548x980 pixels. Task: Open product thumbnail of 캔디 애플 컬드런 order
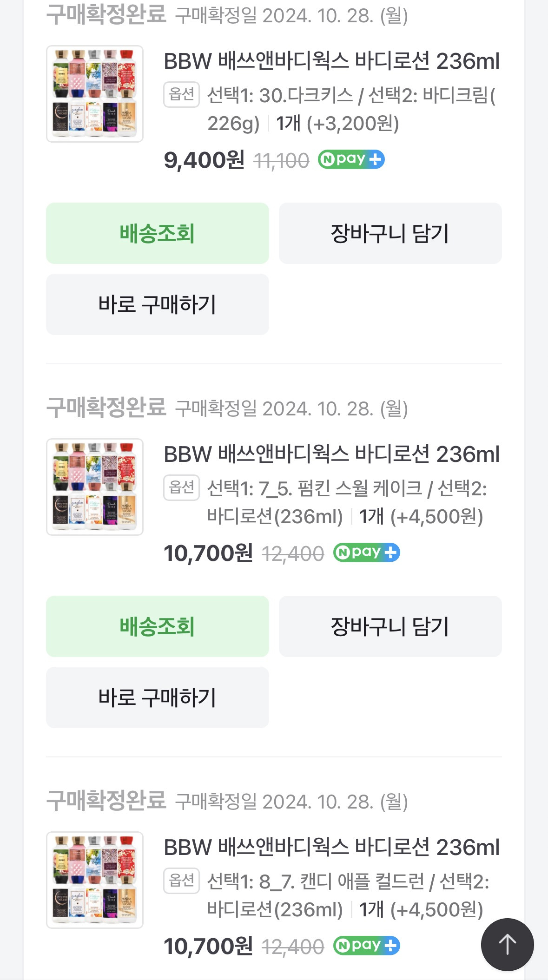95,880
